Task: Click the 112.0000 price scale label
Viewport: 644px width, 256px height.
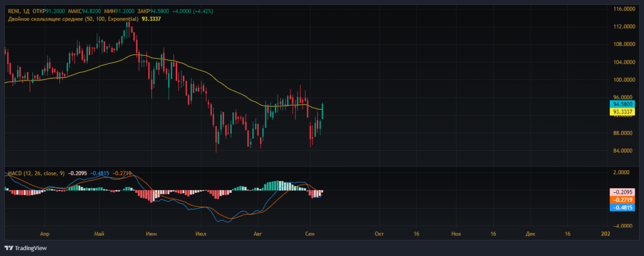Action: (624, 26)
